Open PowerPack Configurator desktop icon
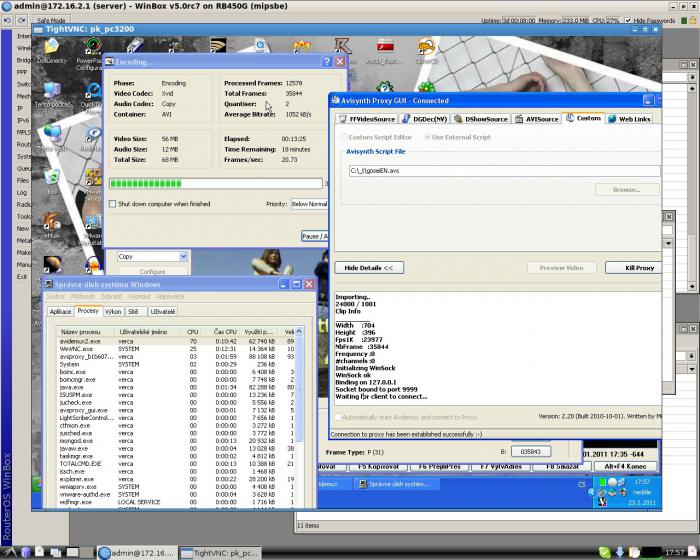This screenshot has width=700, height=560. (93, 46)
